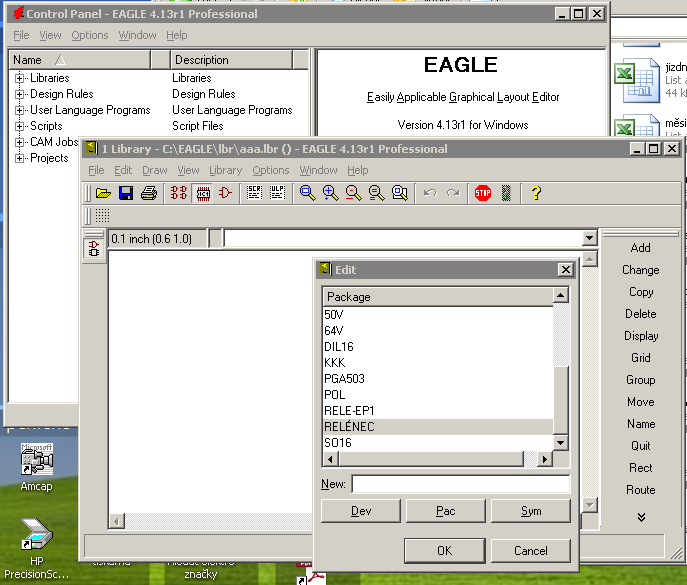This screenshot has height=585, width=687.
Task: Open Draw menu in library editor
Action: [155, 170]
